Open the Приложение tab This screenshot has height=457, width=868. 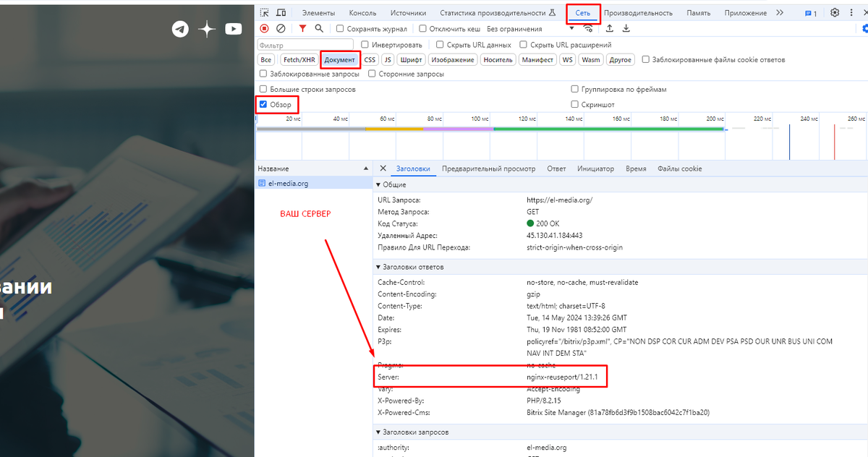click(744, 13)
